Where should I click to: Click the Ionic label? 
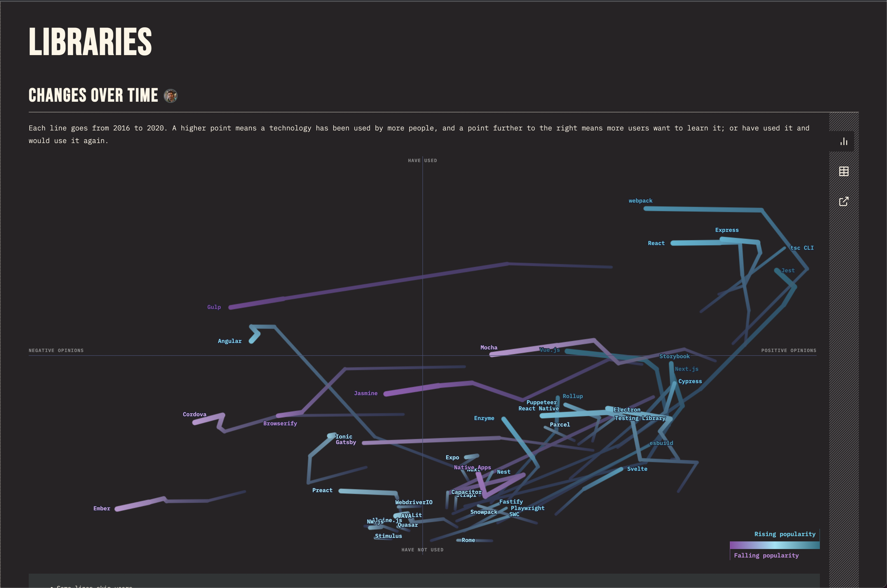344,436
